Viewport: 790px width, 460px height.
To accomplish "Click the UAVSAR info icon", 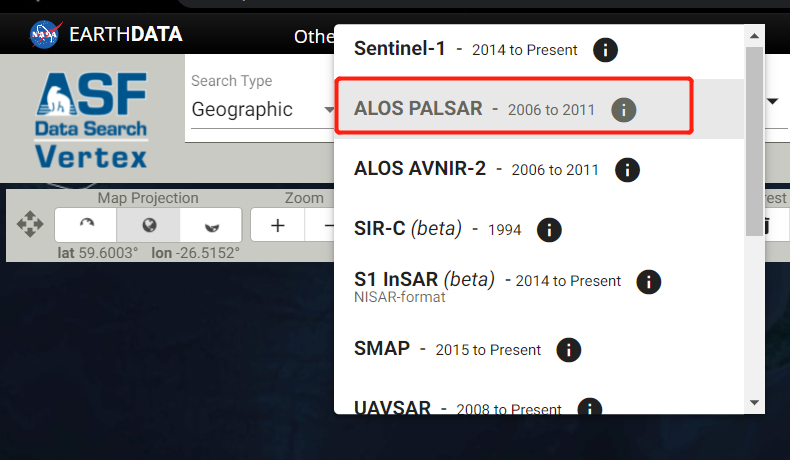I will 589,408.
